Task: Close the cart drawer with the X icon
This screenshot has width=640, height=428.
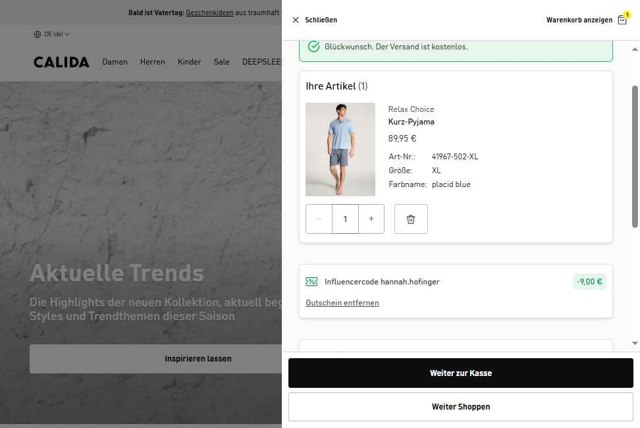Action: 296,20
